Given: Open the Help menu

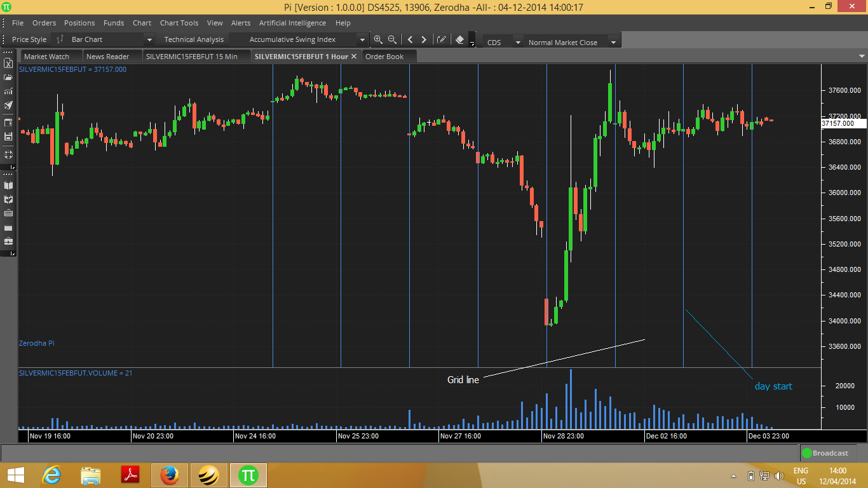Looking at the screenshot, I should [342, 23].
